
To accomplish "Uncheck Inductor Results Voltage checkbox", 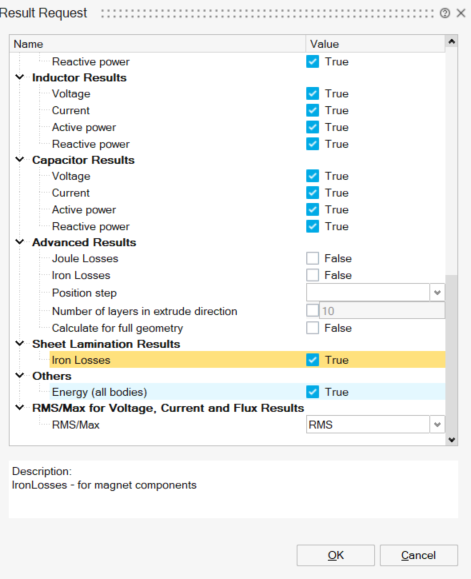I will tap(312, 93).
